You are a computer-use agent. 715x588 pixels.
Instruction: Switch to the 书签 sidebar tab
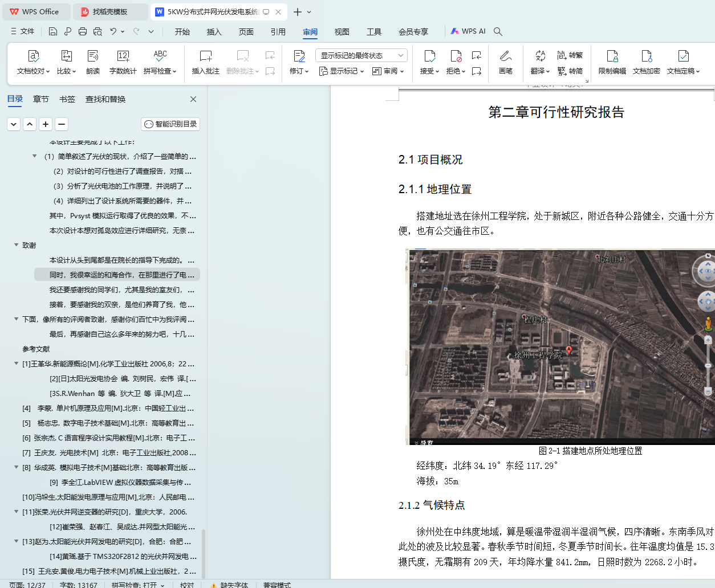point(67,99)
